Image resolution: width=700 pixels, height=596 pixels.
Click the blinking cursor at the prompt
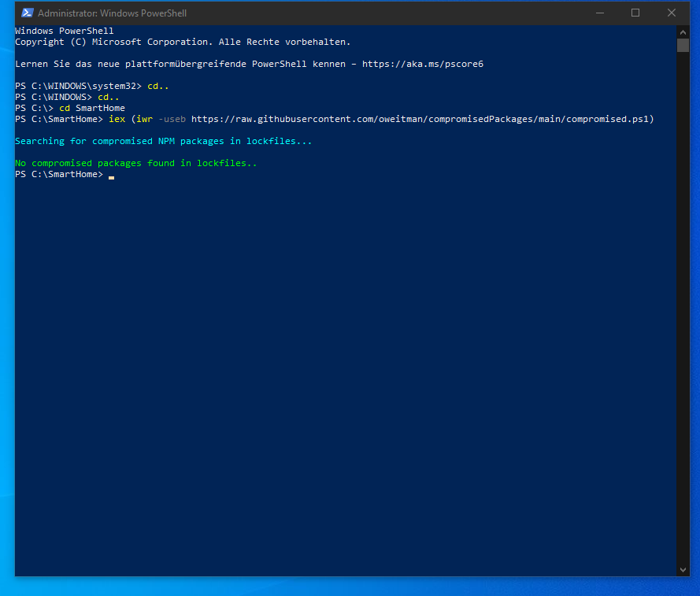point(111,177)
